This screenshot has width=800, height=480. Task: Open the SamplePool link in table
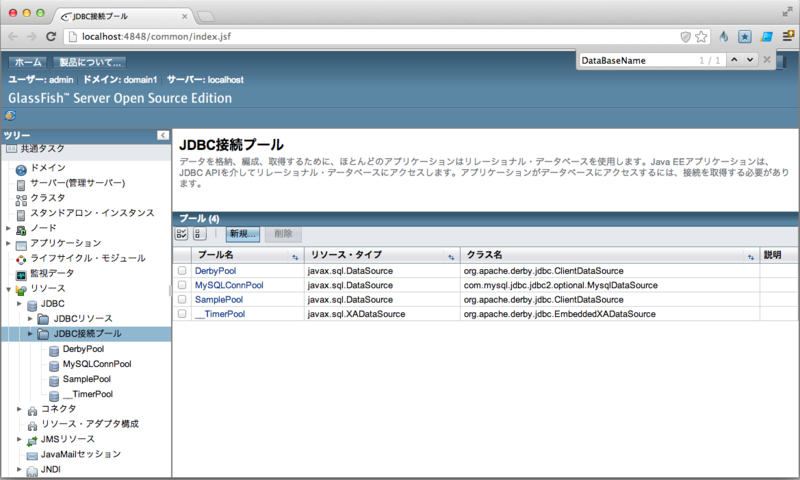click(218, 300)
